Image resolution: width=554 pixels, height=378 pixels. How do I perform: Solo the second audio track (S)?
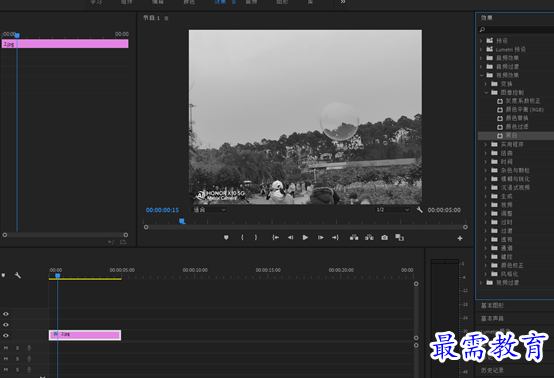(x=17, y=359)
